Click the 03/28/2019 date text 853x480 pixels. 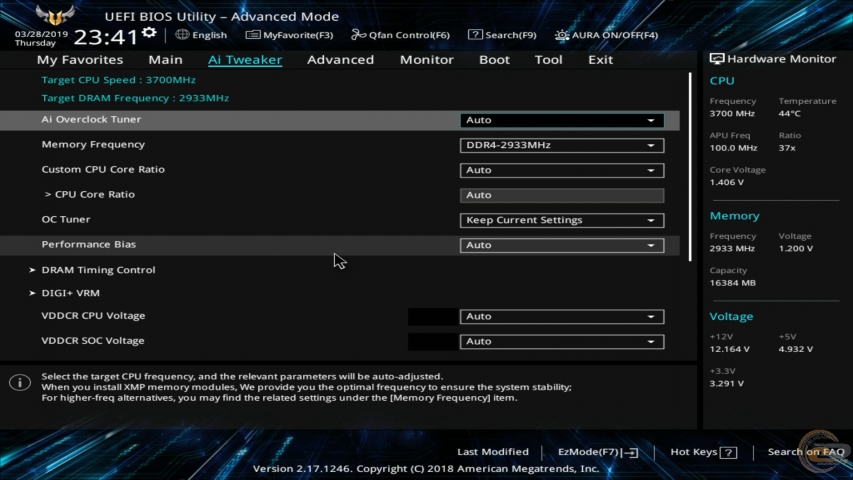41,34
